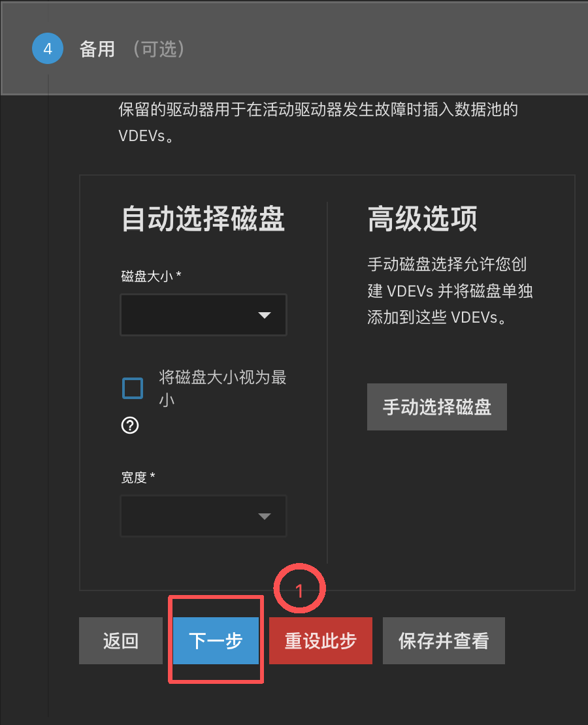Open the 宽度 select field

pos(204,516)
